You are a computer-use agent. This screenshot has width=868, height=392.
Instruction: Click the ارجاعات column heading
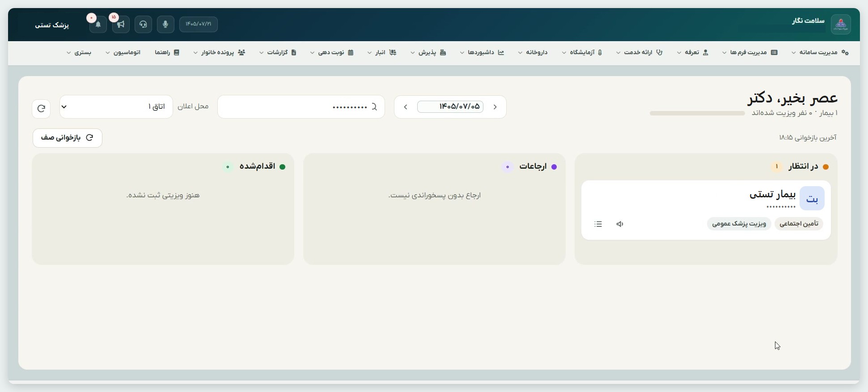pos(533,166)
